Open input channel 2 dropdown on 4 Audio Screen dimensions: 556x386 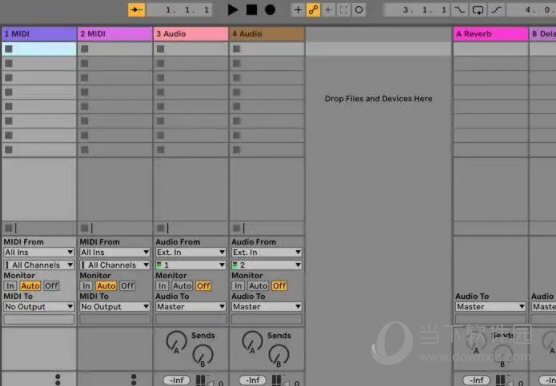[267, 265]
